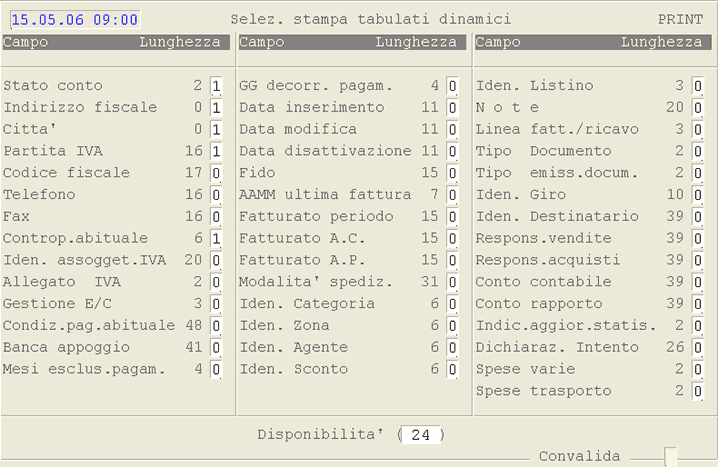Click the Telefono flag input box
The image size is (718, 467).
click(216, 195)
